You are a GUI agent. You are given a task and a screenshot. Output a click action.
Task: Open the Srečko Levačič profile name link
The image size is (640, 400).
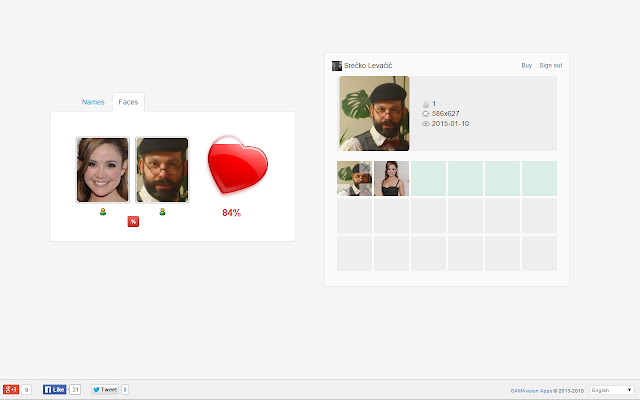[368, 66]
